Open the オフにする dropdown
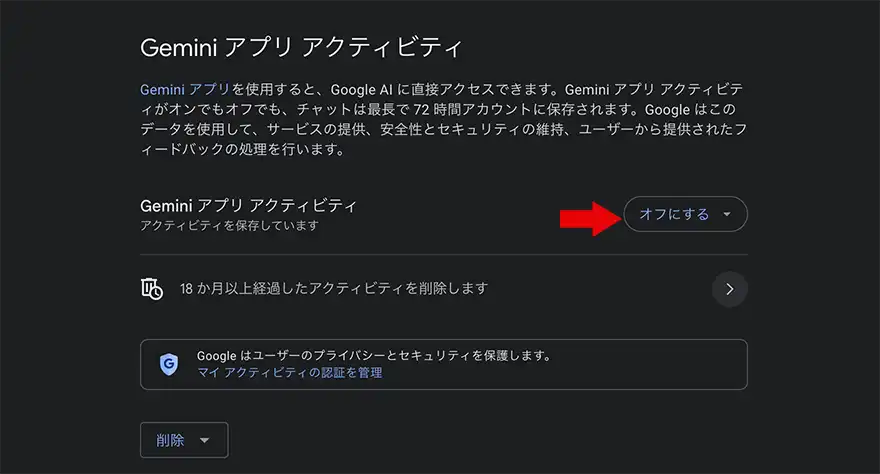This screenshot has width=880, height=474. coord(685,214)
